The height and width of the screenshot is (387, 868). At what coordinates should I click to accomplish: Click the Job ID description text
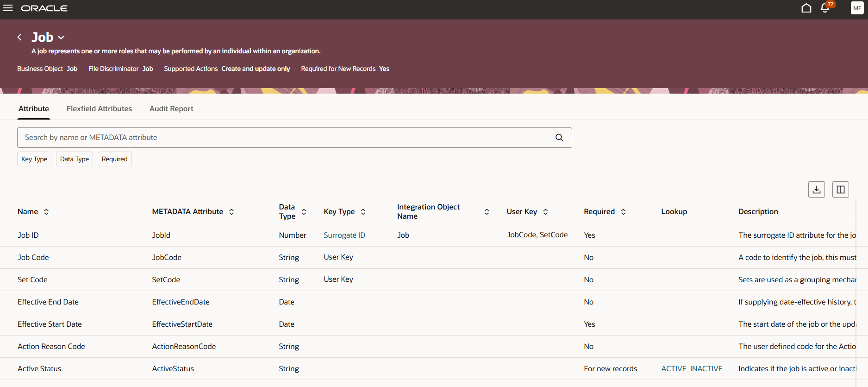click(797, 235)
